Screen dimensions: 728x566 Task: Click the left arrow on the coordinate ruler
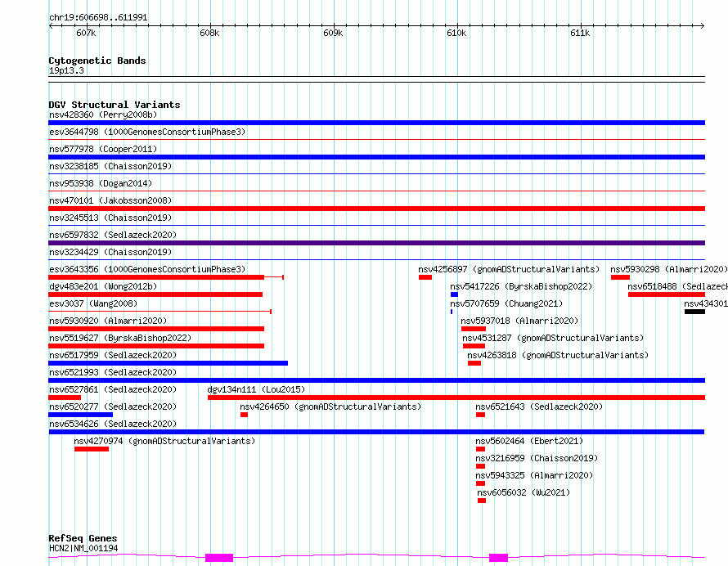[x=51, y=25]
